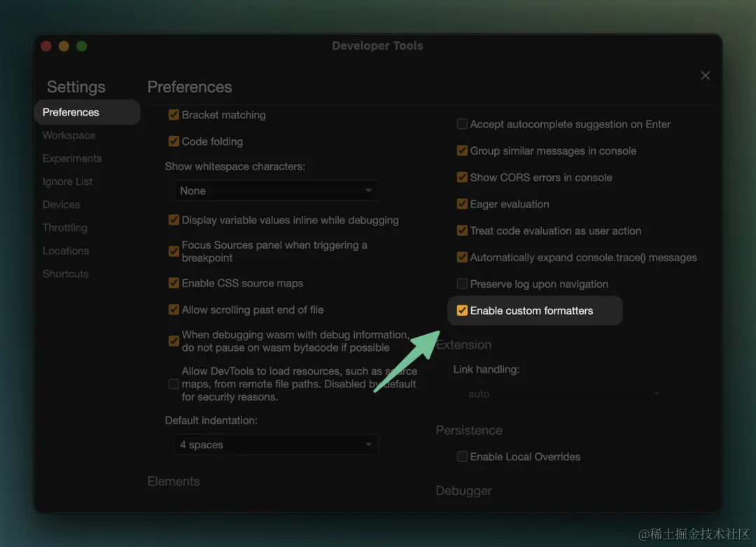Go to the Devices tab

(61, 205)
